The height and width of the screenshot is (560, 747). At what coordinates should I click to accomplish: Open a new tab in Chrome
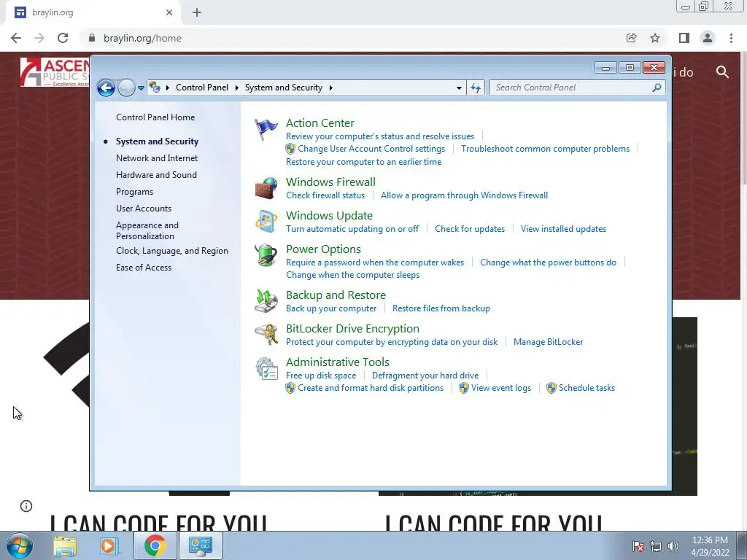[x=197, y=12]
